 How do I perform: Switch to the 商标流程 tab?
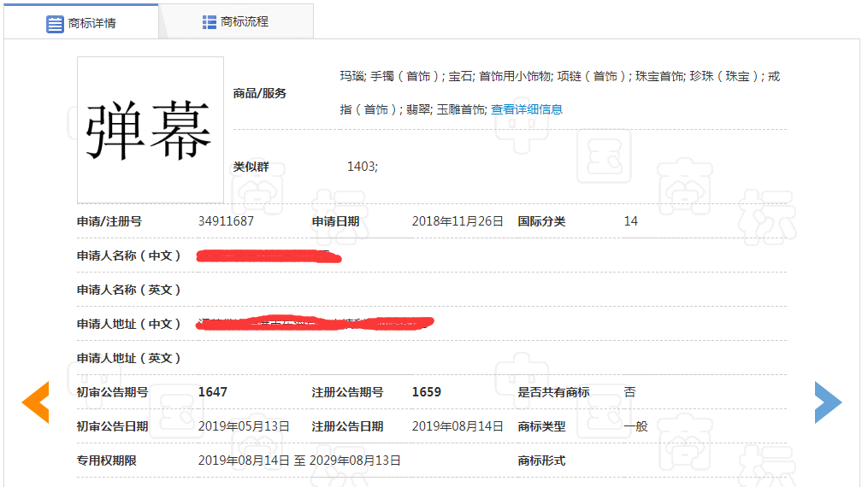244,22
